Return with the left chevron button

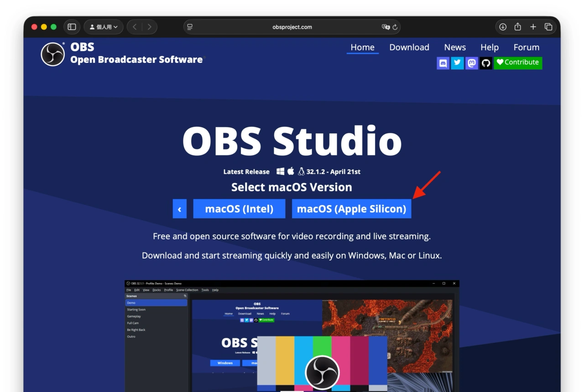180,209
